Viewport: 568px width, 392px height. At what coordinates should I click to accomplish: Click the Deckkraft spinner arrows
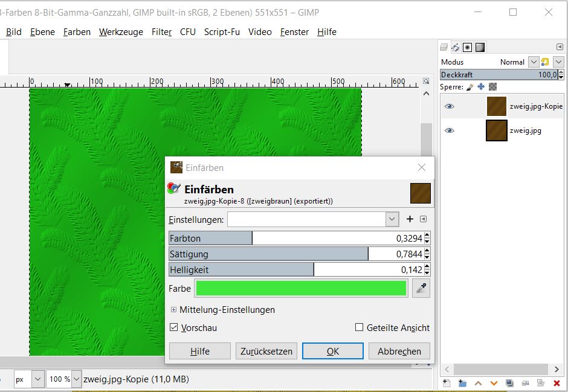(561, 74)
